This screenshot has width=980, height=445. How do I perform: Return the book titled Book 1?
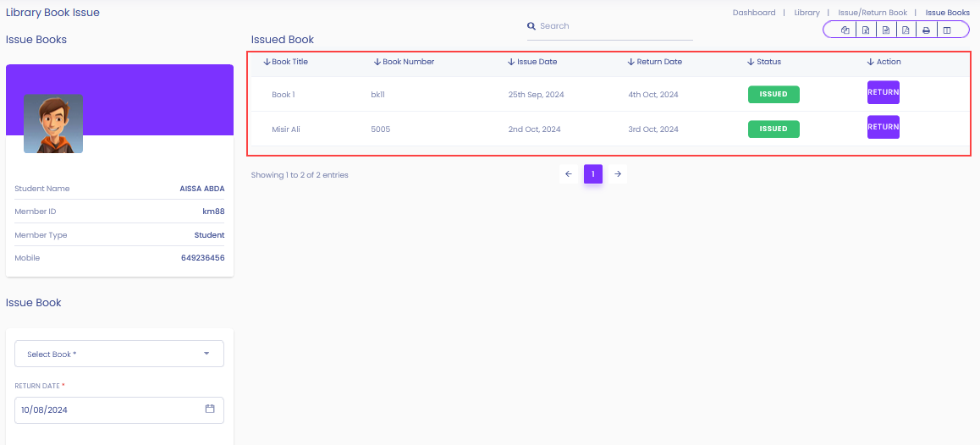pos(884,92)
